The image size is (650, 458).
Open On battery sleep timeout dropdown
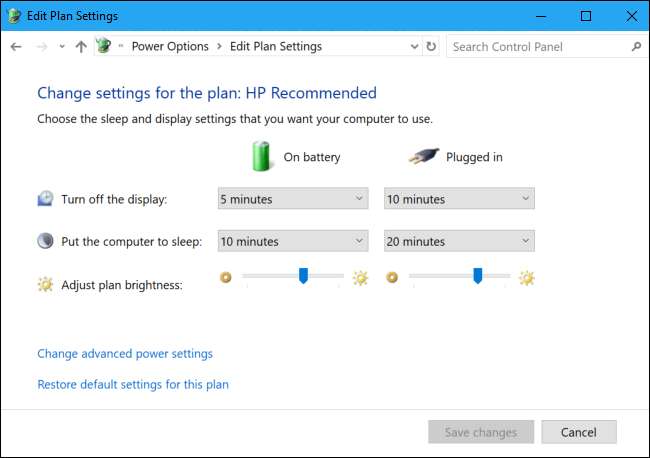(292, 241)
